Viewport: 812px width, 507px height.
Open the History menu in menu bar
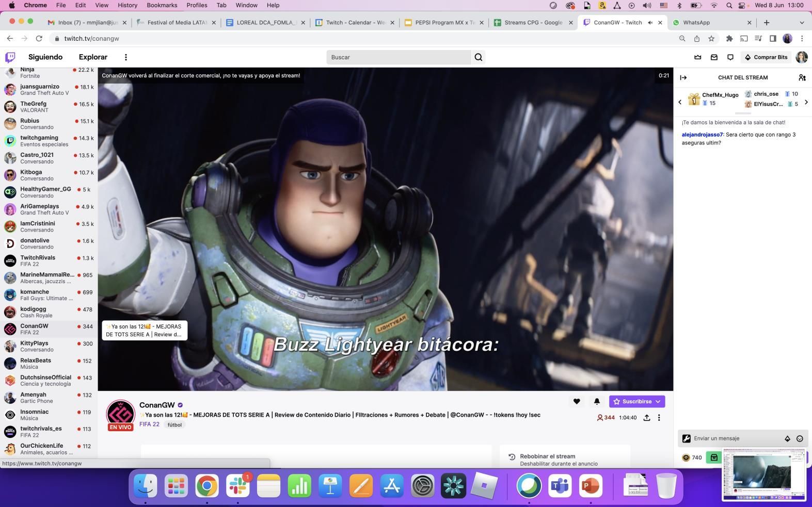[127, 5]
